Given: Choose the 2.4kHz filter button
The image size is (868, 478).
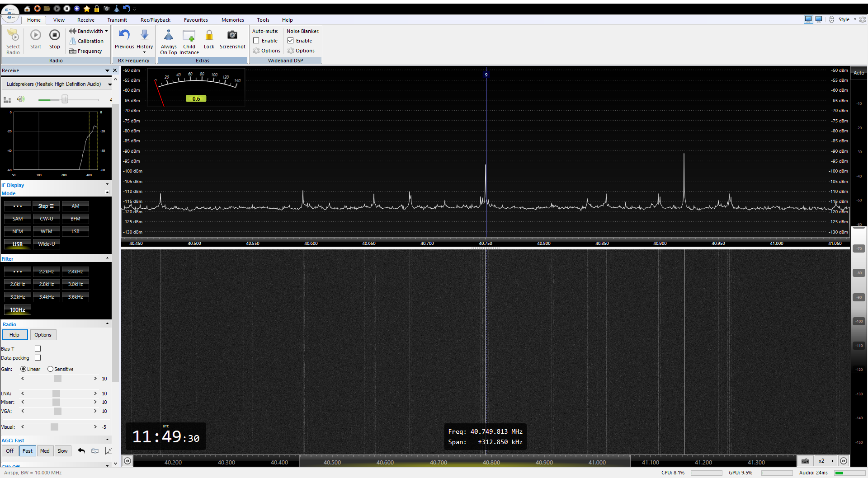Looking at the screenshot, I should click(75, 272).
